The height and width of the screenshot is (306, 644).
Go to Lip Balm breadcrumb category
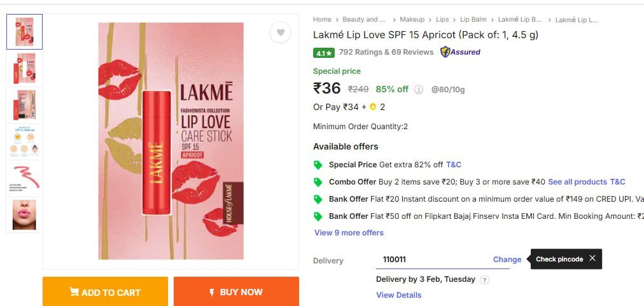pyautogui.click(x=473, y=20)
